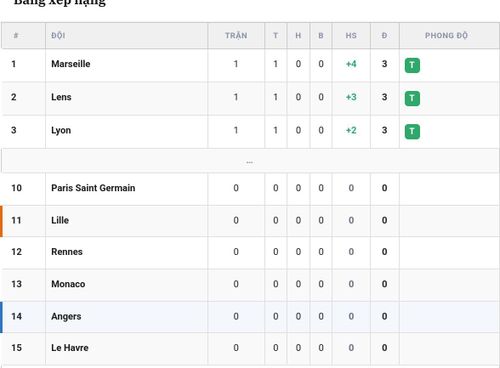Select the Paris Saint Germain team
The height and width of the screenshot is (368, 500).
(93, 188)
